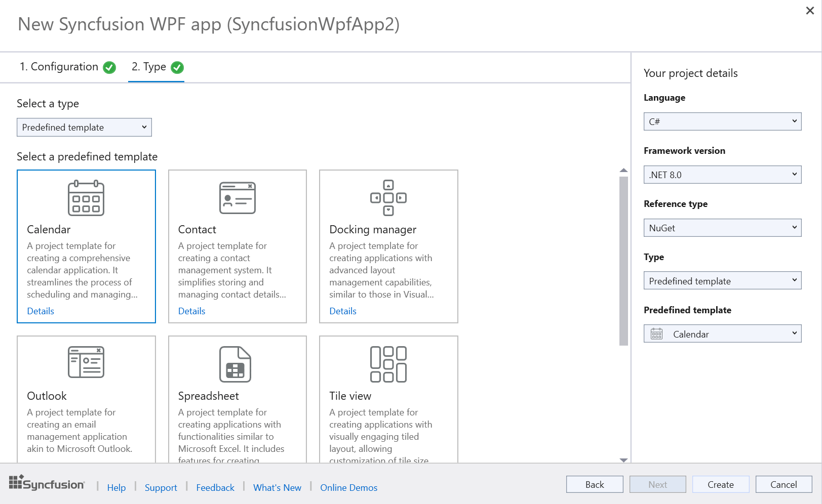Viewport: 822px width, 504px height.
Task: Open the Predefined template Calendar dropdown
Action: [723, 334]
